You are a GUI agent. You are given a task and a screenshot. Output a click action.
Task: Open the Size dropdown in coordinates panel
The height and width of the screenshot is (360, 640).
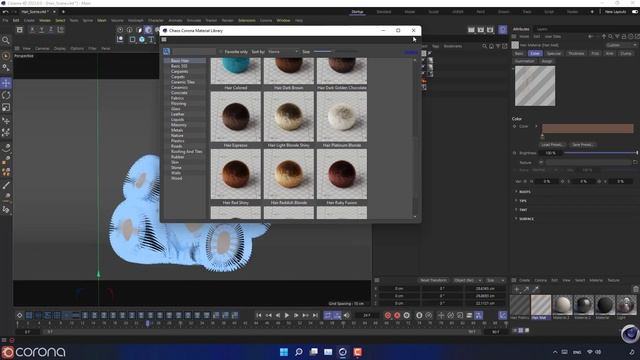tap(495, 280)
